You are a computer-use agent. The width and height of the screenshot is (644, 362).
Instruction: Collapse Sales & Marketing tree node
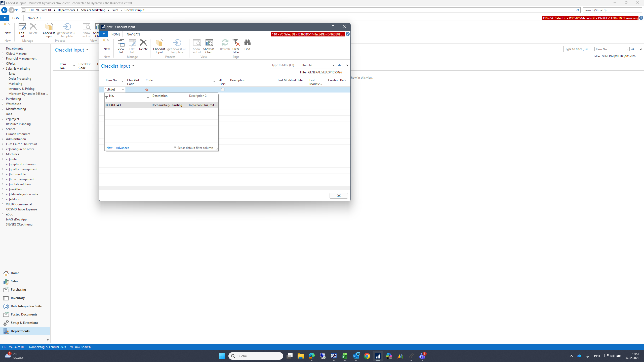3,69
